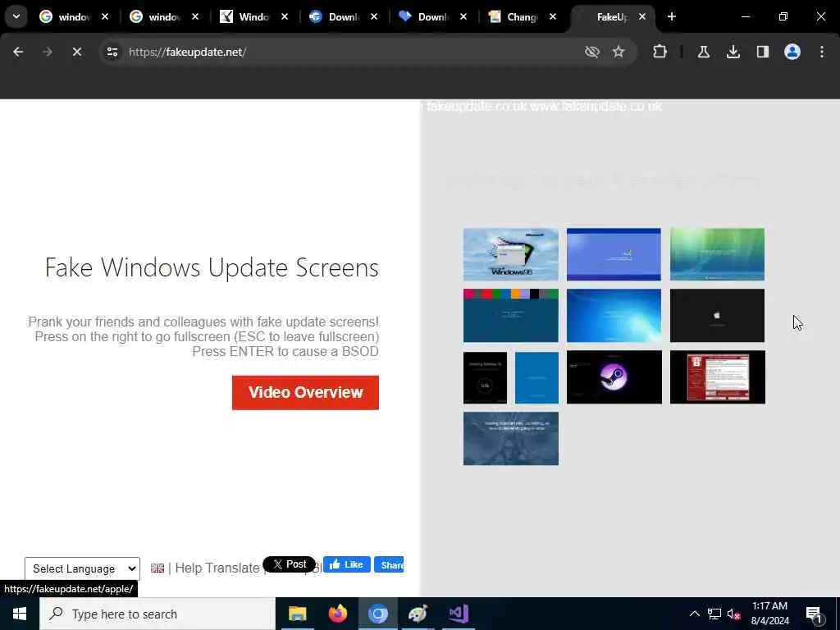Open Chrome three-dot menu
The image size is (840, 630).
(x=822, y=52)
